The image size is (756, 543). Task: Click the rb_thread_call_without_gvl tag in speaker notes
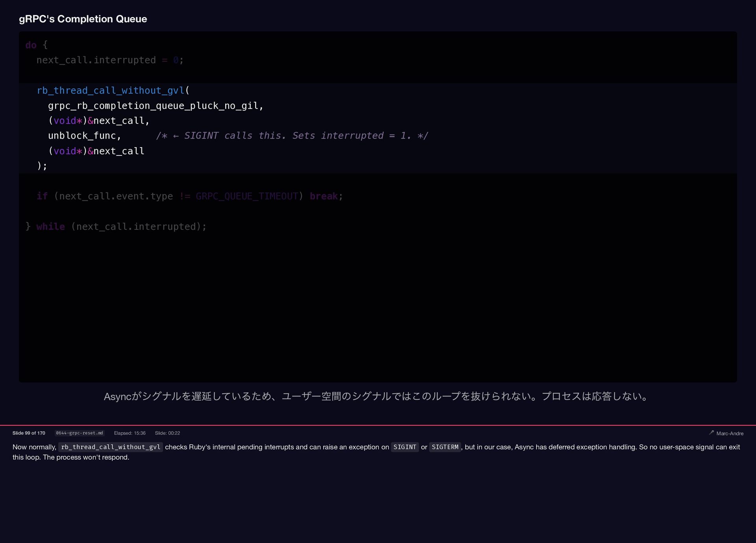coord(111,447)
